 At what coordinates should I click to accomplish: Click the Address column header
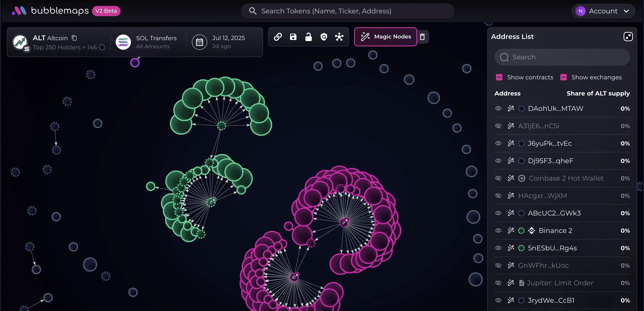coord(507,93)
